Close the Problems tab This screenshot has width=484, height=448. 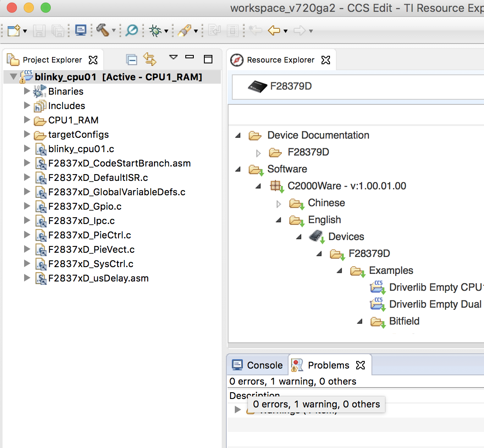pos(360,365)
